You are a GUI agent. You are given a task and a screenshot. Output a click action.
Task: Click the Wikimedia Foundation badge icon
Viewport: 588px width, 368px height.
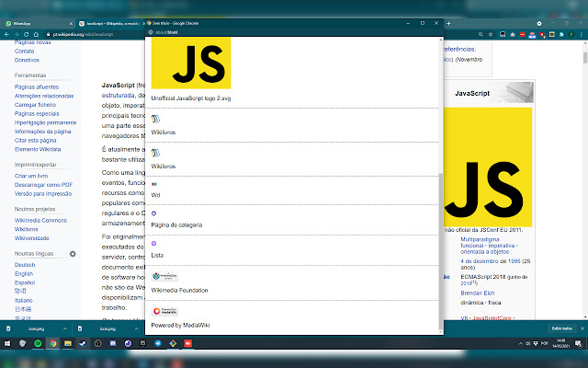[164, 276]
